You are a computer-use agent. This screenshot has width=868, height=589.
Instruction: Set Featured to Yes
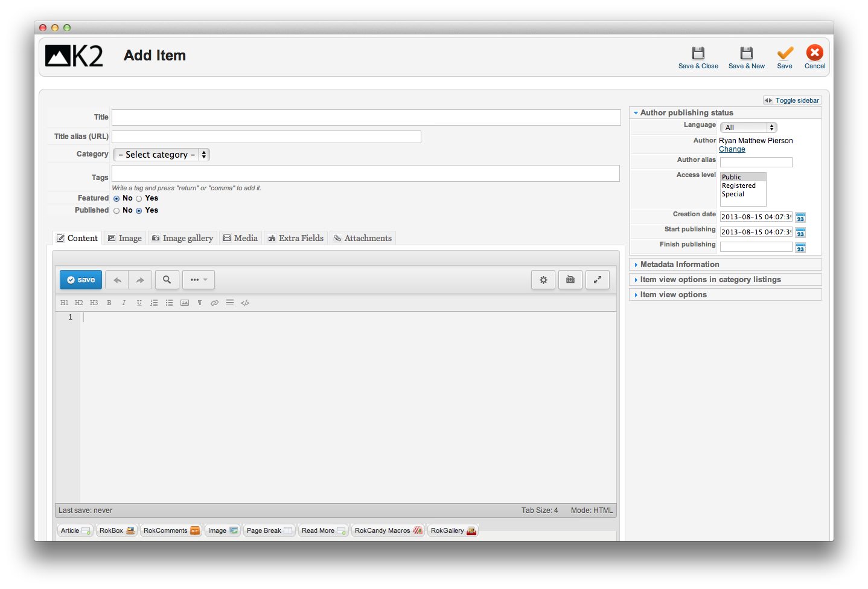pyautogui.click(x=139, y=199)
